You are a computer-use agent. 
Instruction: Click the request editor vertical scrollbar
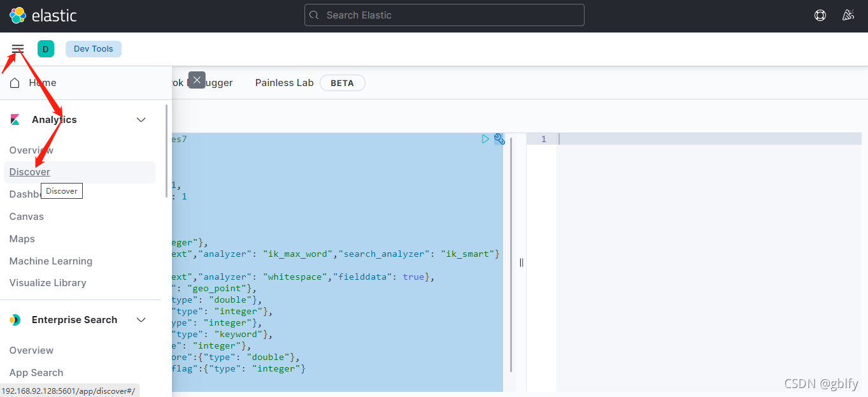tap(511, 254)
